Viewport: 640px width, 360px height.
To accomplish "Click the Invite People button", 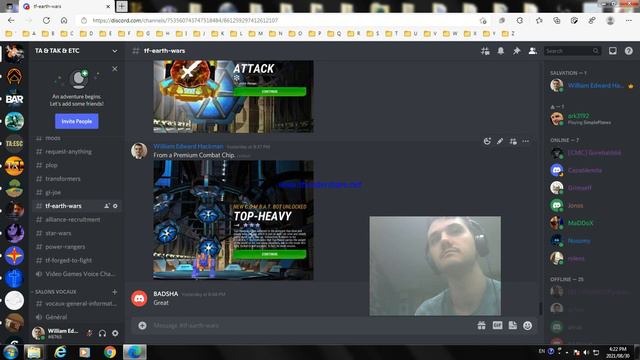I will pos(77,121).
